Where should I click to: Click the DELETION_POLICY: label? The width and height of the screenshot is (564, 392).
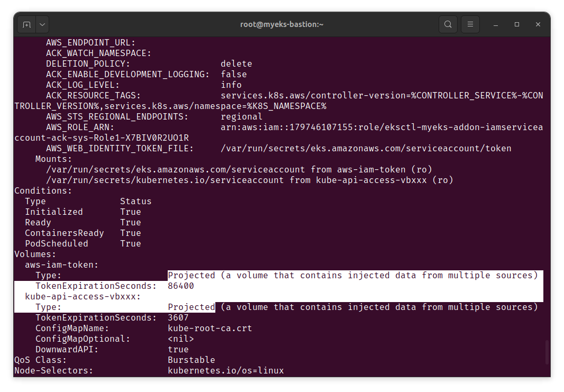(x=88, y=64)
